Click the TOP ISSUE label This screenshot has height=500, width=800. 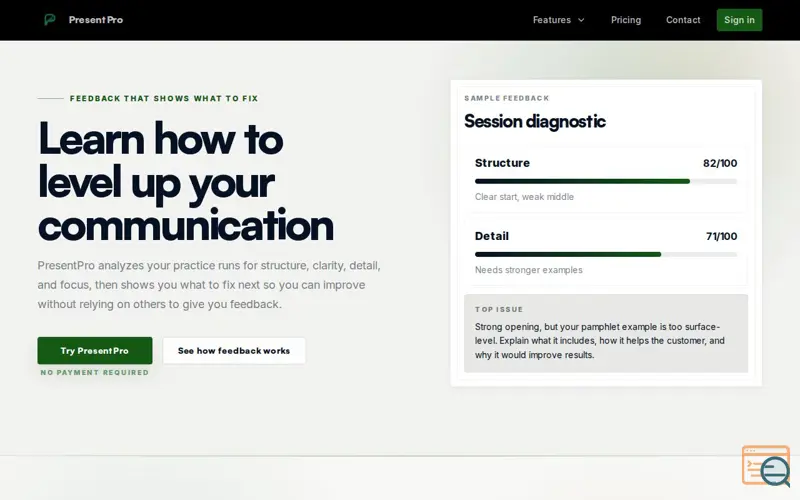499,309
